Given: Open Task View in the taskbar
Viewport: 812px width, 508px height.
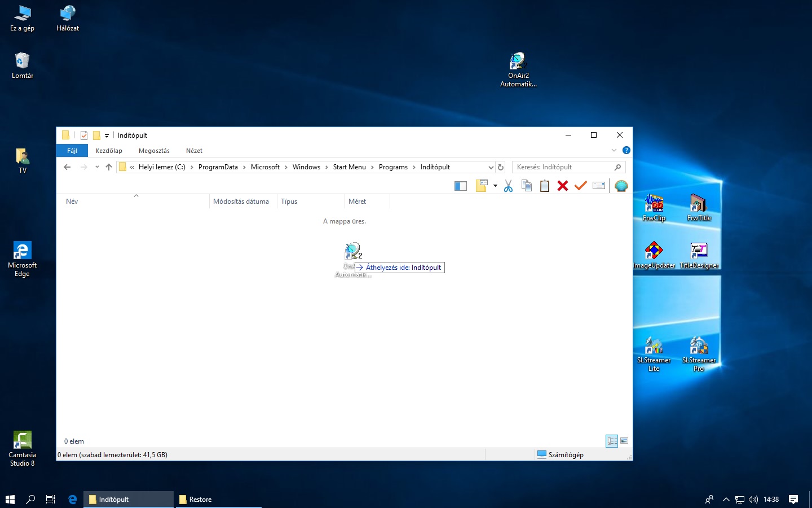Looking at the screenshot, I should (51, 499).
